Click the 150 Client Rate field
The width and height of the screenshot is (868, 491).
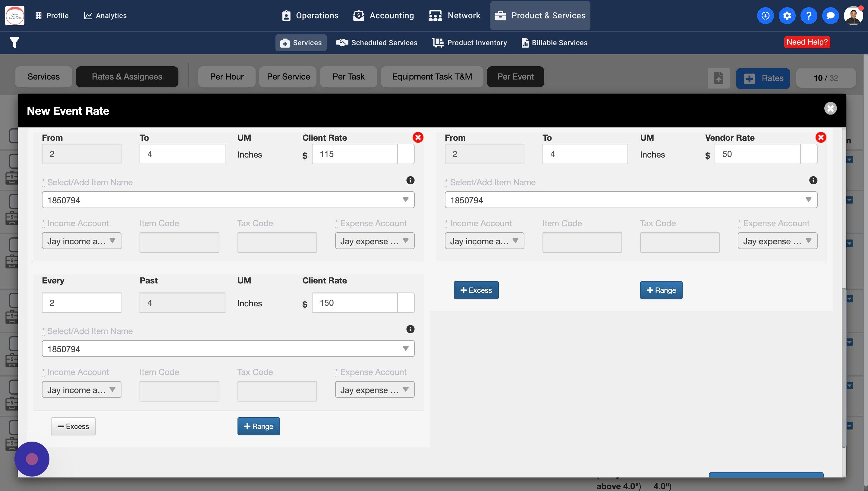point(354,303)
